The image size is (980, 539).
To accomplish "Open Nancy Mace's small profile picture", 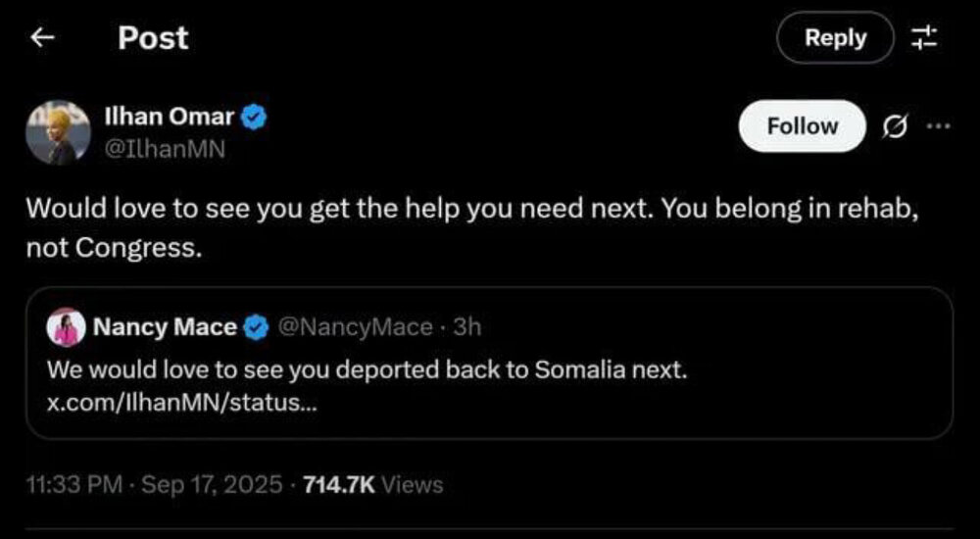I will pyautogui.click(x=66, y=327).
